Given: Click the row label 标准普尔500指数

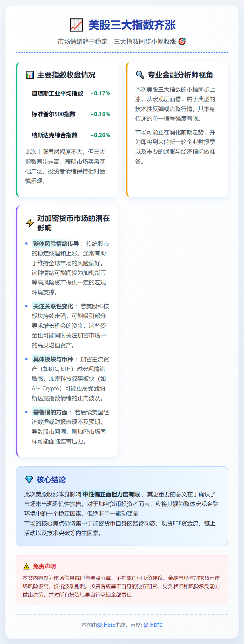Looking at the screenshot, I should click(x=53, y=114).
